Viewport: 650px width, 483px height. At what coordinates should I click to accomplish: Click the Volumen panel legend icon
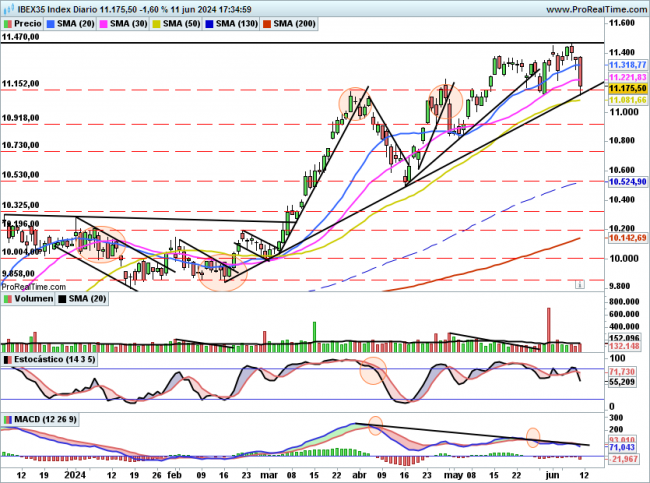point(7,298)
